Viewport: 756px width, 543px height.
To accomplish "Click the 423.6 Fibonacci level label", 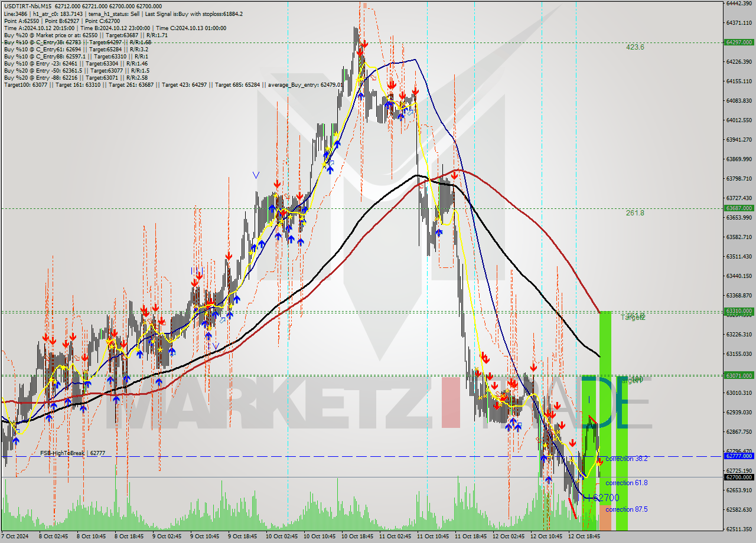I will tap(635, 47).
